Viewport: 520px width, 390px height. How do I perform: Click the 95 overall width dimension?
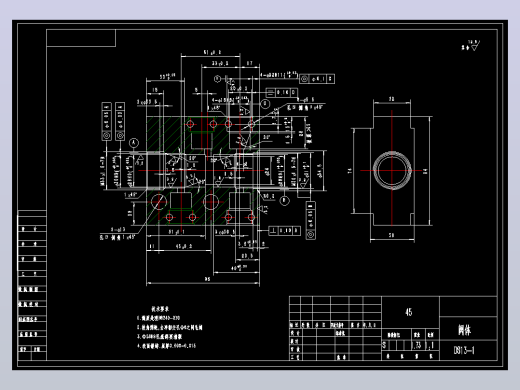[x=207, y=279]
